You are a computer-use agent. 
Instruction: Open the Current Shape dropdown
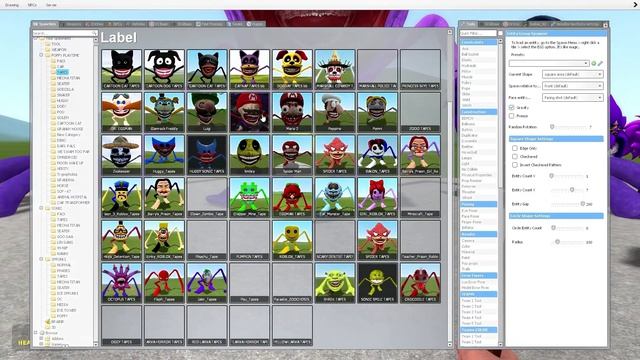(x=573, y=74)
